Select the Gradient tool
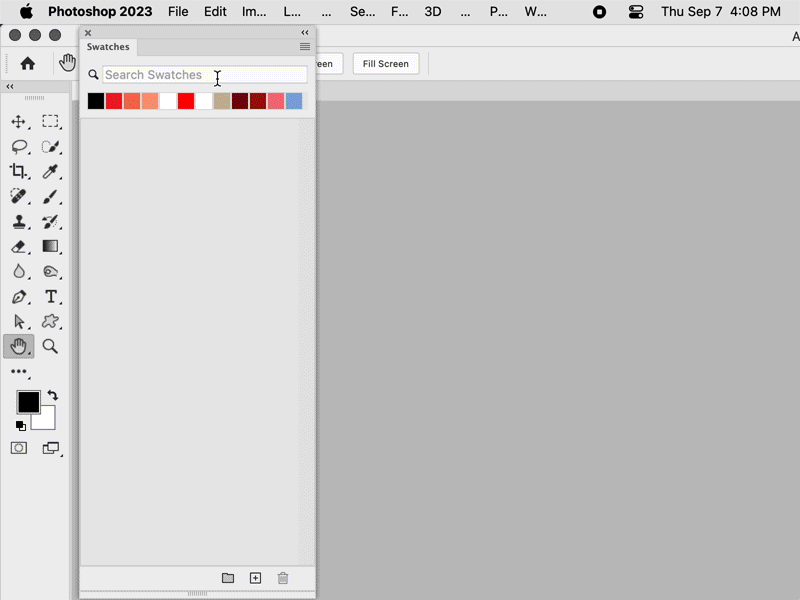 tap(50, 246)
